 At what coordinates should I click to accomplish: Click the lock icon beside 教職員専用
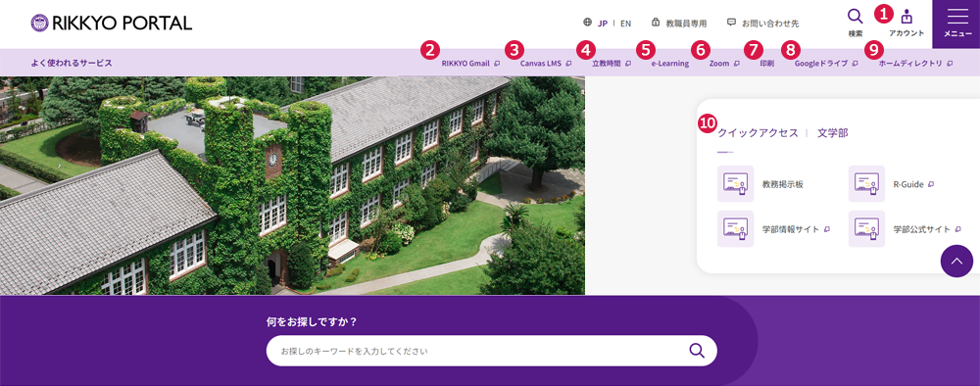(x=656, y=23)
